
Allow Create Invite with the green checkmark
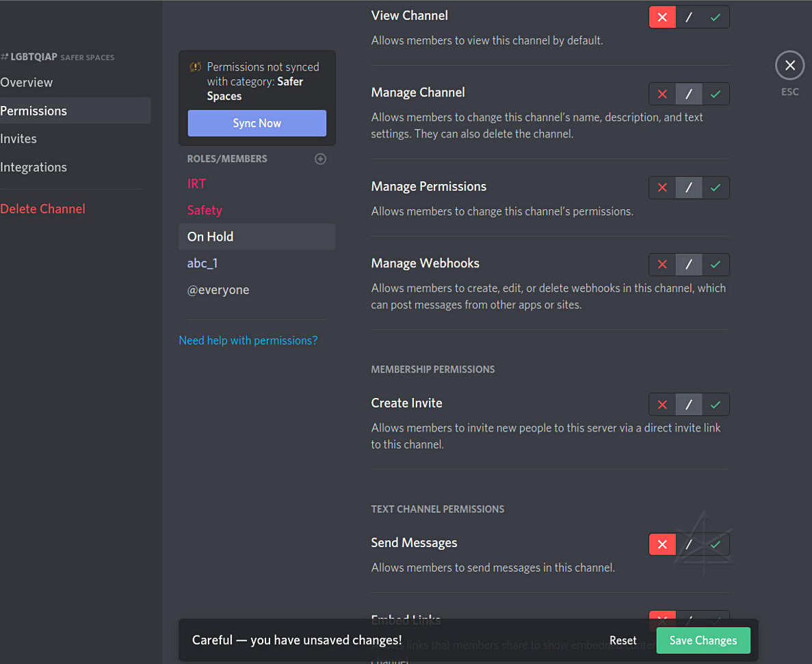(716, 404)
